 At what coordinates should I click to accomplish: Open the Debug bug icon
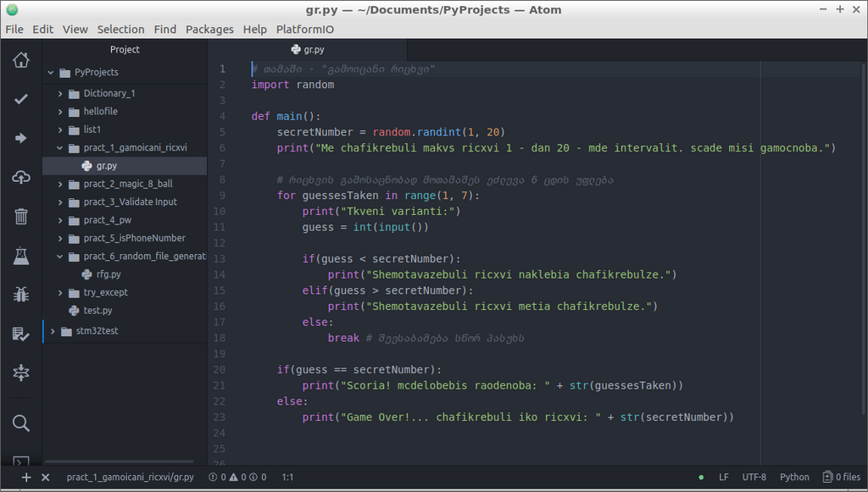21,294
